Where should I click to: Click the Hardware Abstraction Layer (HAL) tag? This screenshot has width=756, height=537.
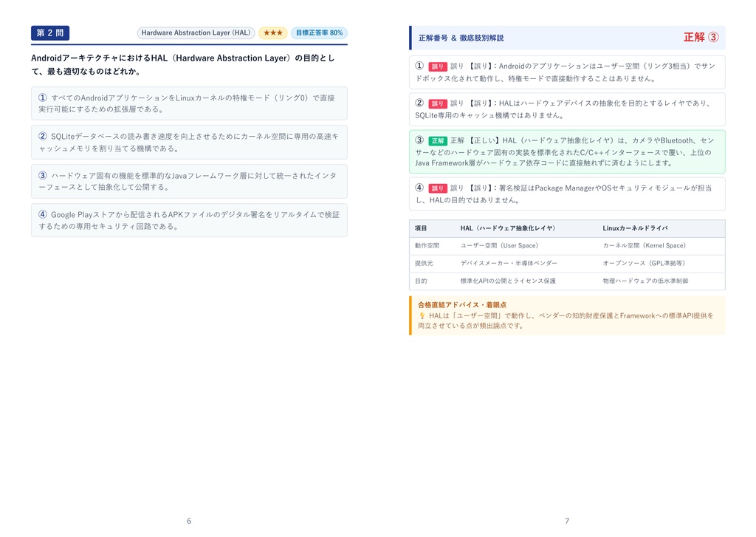tap(196, 33)
